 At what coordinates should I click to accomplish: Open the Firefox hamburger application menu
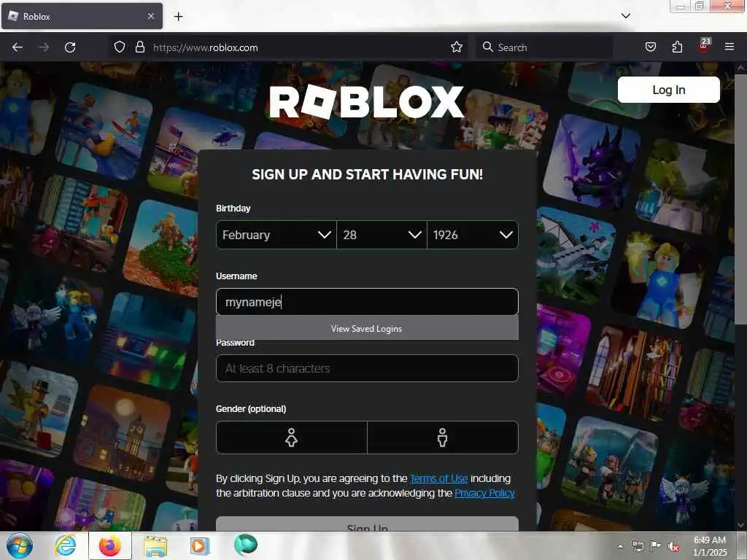tap(729, 47)
